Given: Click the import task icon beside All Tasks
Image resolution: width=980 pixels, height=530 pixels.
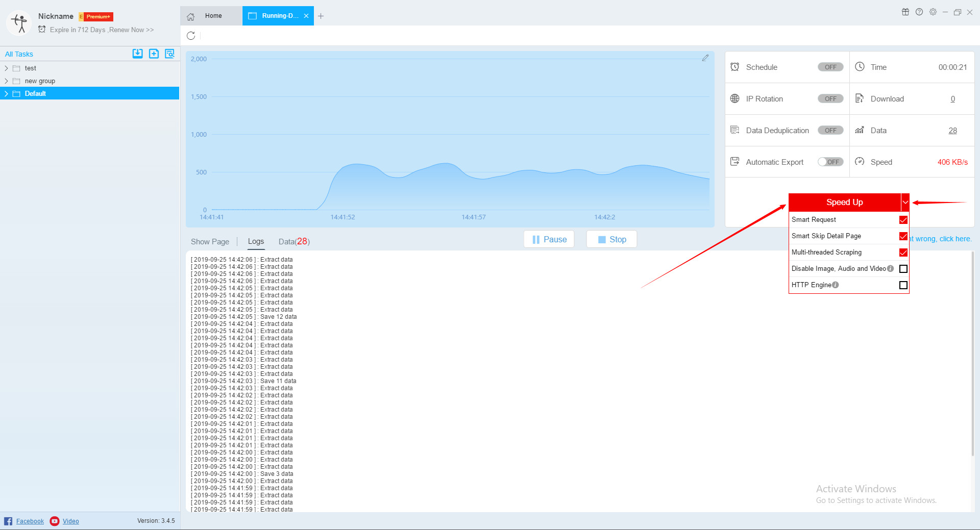Looking at the screenshot, I should pos(138,54).
